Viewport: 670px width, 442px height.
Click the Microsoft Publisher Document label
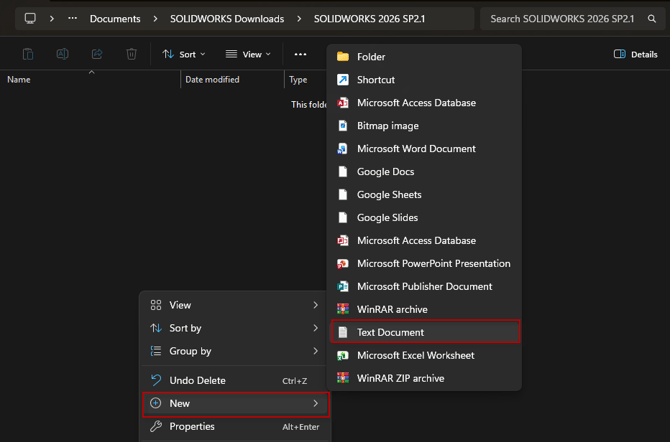[x=424, y=286]
